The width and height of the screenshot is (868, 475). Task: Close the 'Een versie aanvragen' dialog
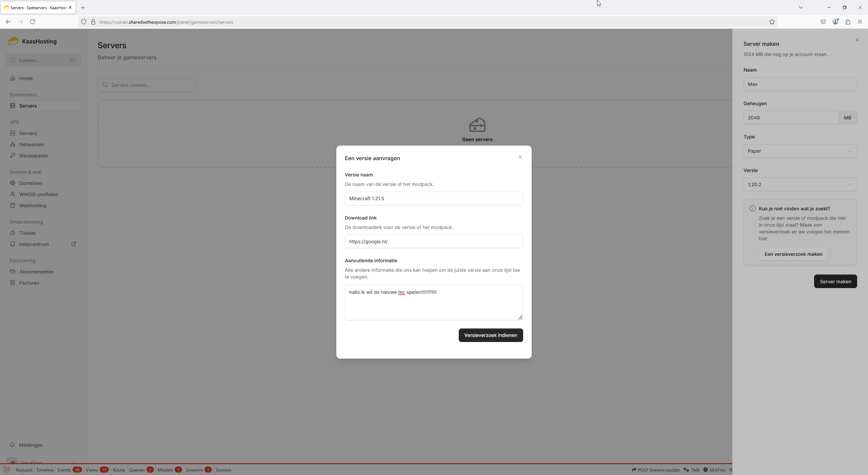(520, 157)
